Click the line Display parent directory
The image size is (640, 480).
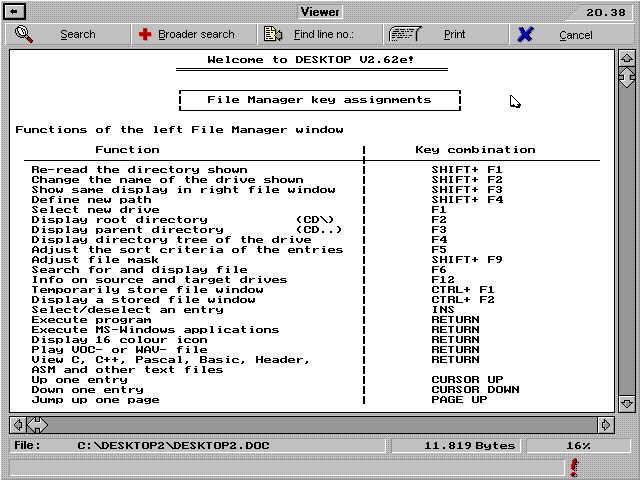pyautogui.click(x=127, y=229)
